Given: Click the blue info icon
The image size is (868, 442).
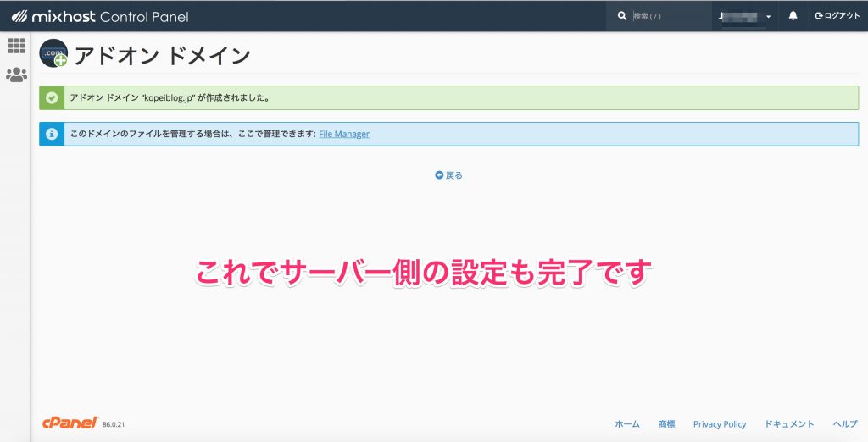Looking at the screenshot, I should coord(52,134).
